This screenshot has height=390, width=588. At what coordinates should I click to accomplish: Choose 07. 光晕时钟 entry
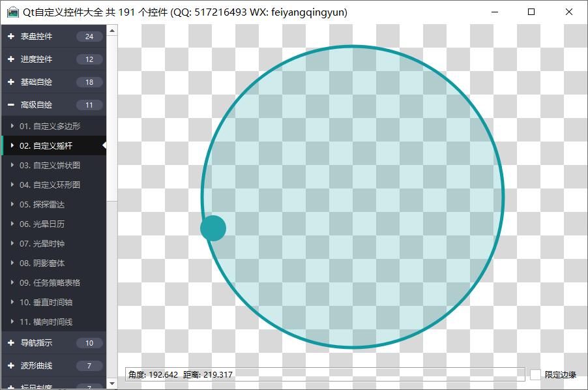pos(42,244)
